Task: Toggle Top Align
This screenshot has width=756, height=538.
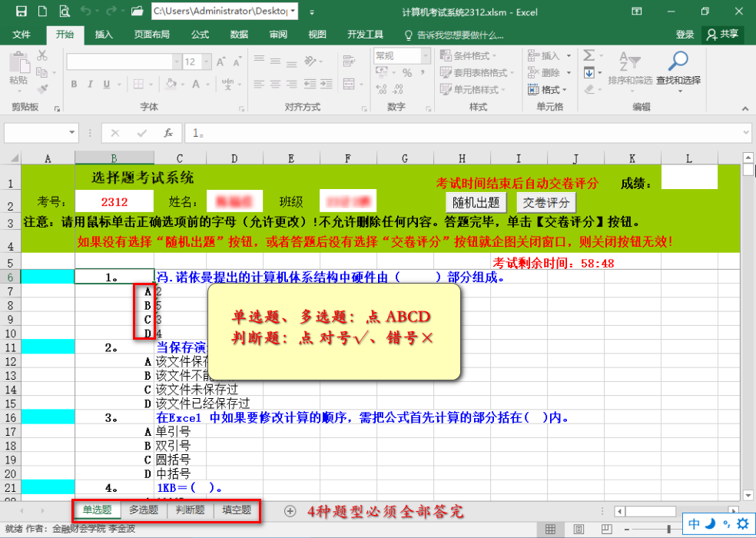Action: 259,60
